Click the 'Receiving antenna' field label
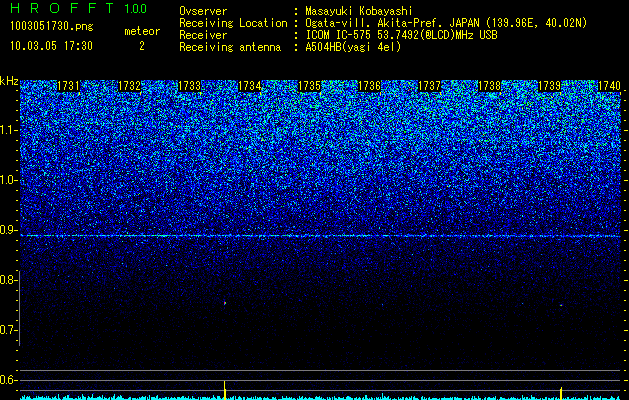 tap(230, 47)
